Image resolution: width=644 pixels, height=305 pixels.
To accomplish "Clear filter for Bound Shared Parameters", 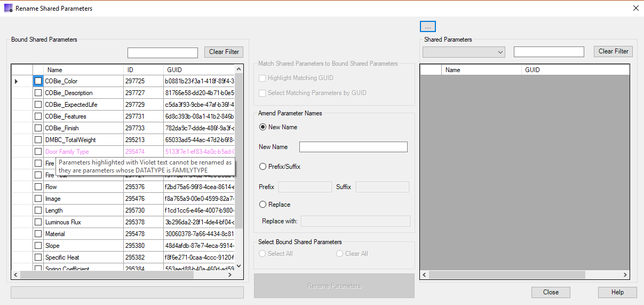I will click(x=224, y=52).
